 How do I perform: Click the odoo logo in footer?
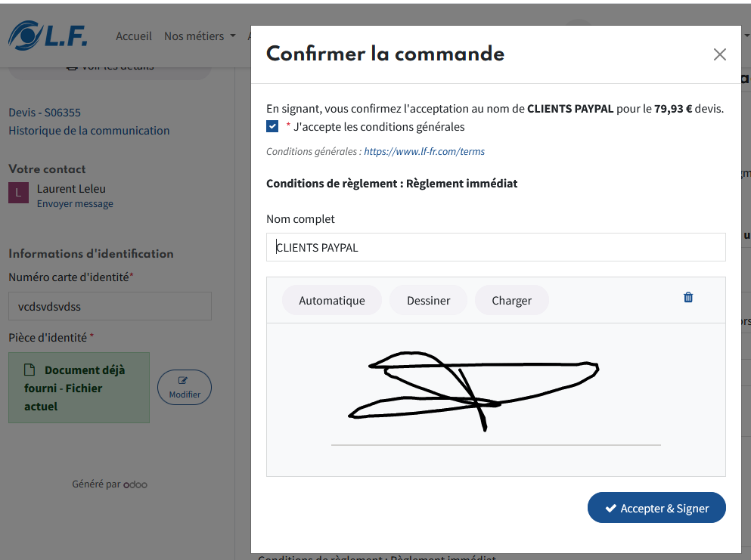tap(135, 484)
